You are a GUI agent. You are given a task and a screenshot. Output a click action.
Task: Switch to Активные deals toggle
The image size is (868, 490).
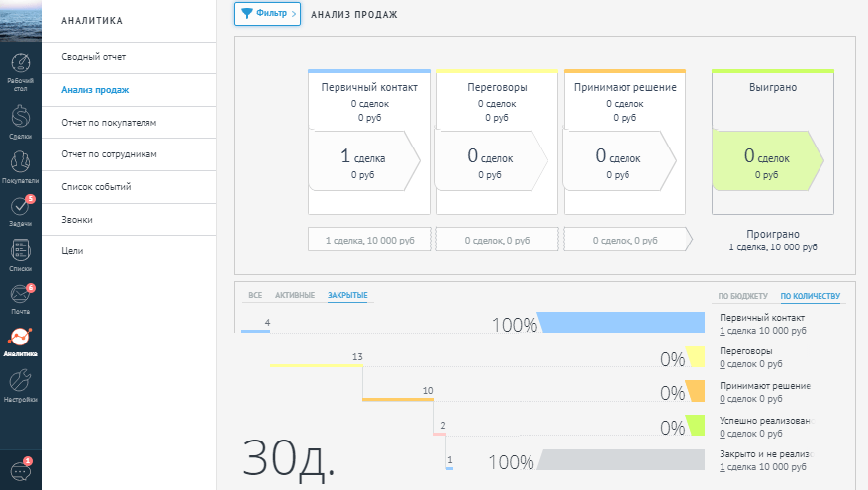pos(295,296)
